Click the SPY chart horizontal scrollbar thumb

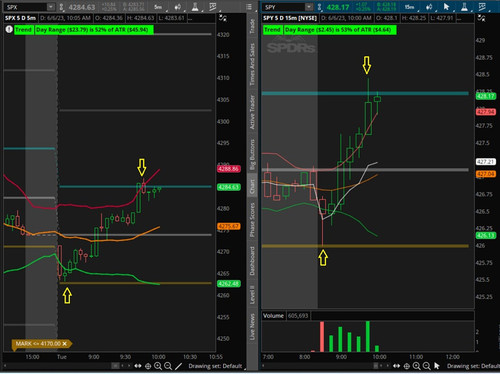[376, 366]
